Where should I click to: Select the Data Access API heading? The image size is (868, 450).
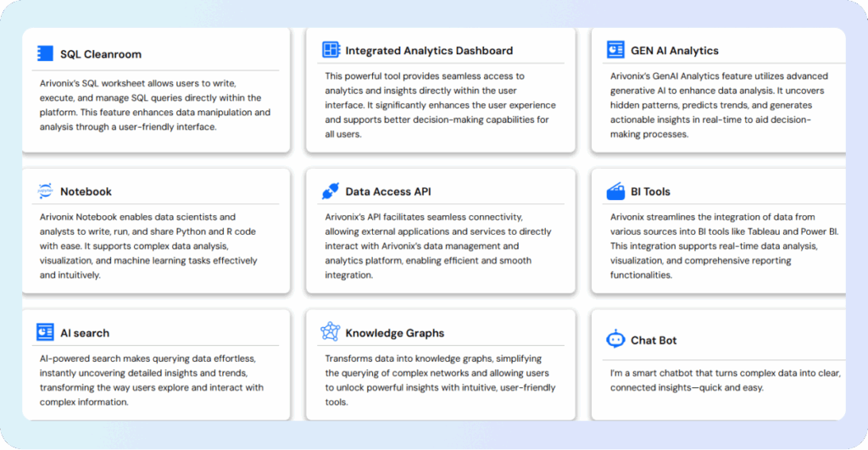click(x=388, y=192)
